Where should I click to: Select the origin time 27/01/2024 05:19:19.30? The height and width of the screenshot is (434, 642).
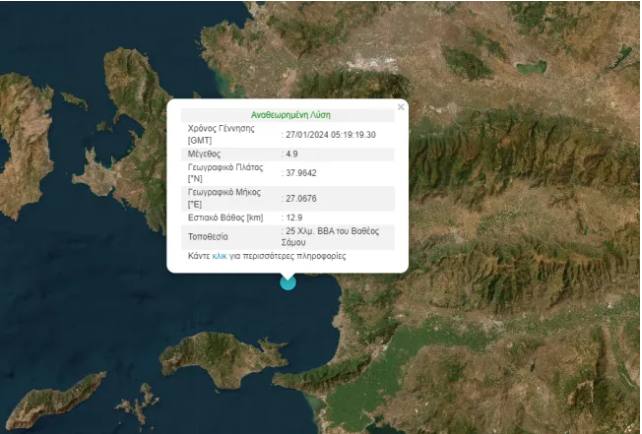pos(330,135)
